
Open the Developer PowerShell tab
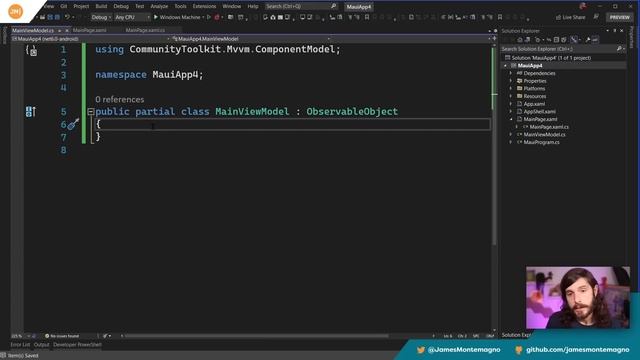(x=78, y=345)
